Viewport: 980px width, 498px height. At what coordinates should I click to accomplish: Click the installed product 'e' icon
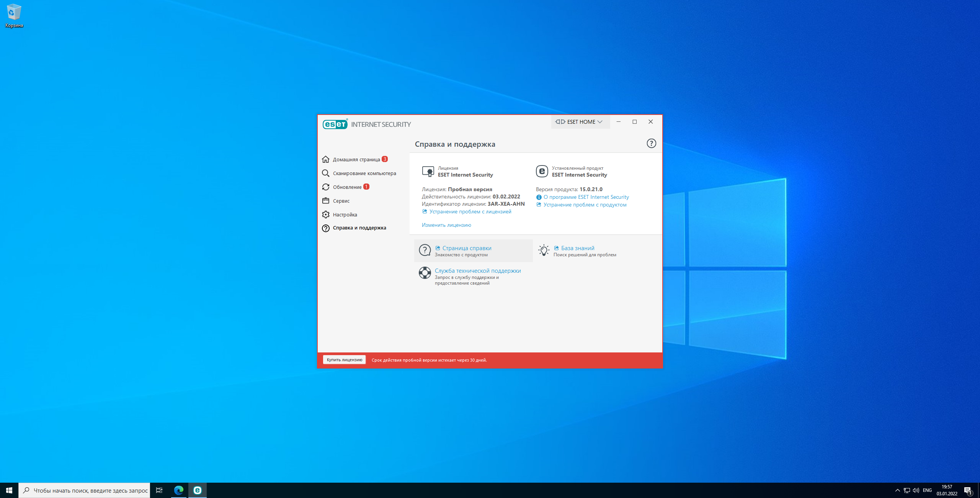(x=542, y=171)
